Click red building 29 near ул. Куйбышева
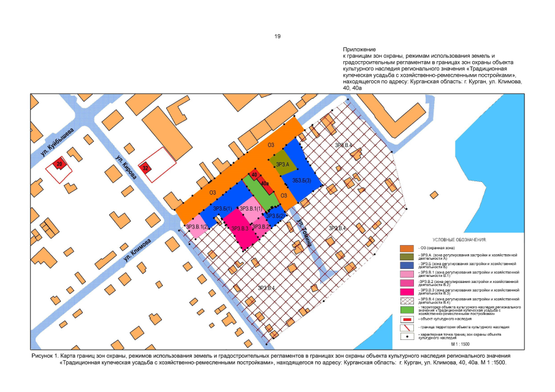The image size is (555, 392). (59, 164)
